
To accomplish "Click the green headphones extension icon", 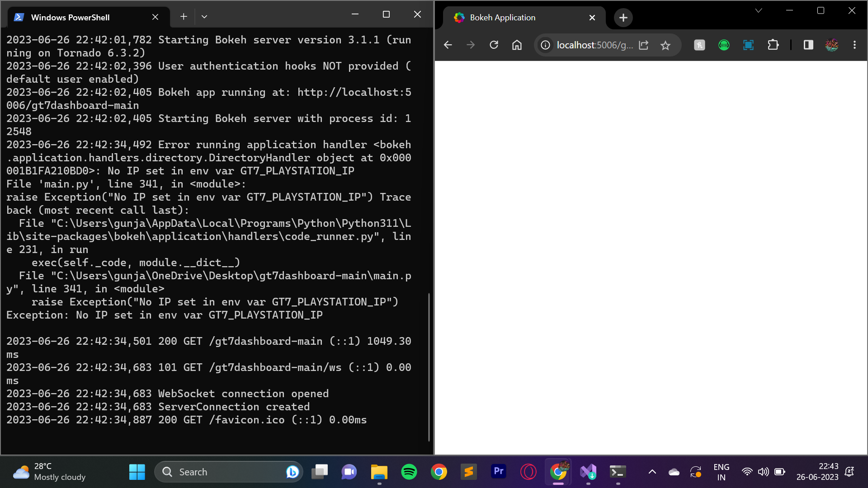I will tap(724, 45).
